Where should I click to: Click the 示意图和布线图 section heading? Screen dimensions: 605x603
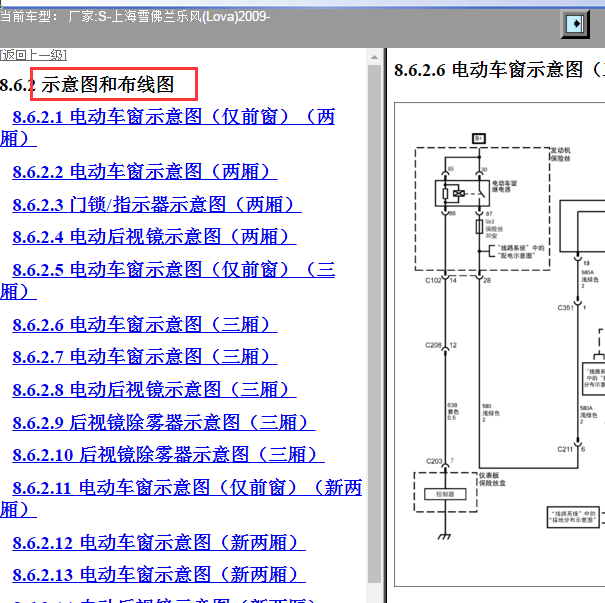(108, 85)
